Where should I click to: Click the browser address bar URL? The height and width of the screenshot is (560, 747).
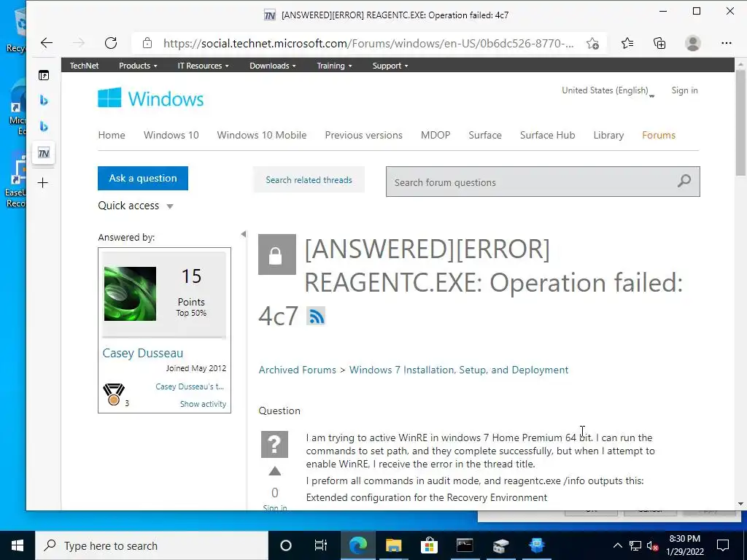point(368,43)
